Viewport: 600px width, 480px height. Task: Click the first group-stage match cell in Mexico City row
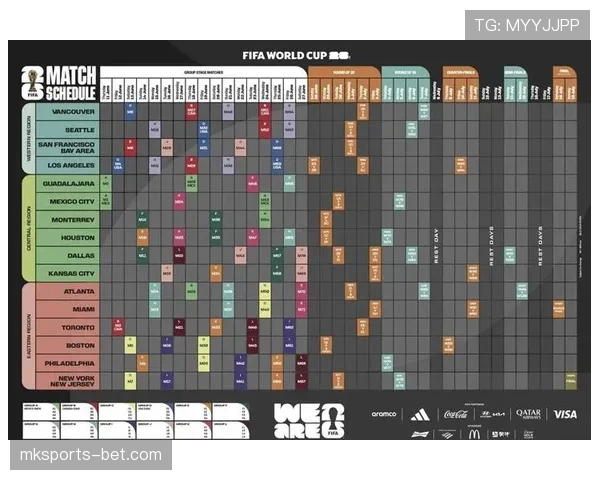tap(106, 201)
